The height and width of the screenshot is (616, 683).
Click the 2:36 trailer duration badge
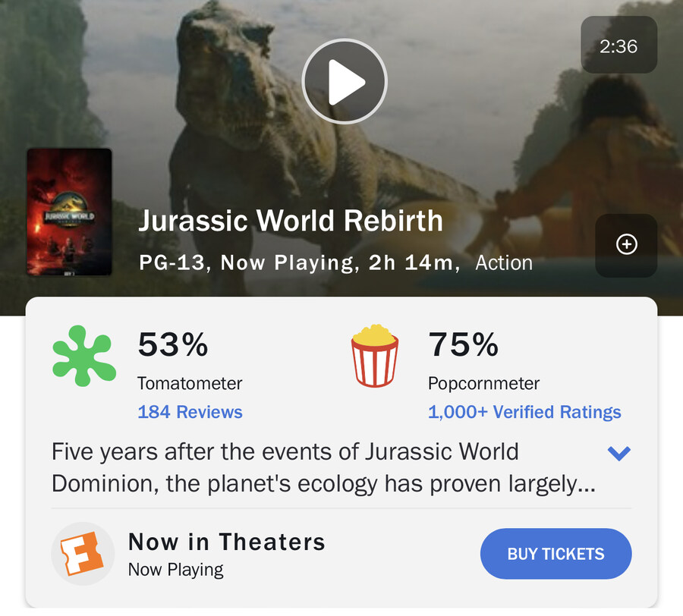point(618,46)
